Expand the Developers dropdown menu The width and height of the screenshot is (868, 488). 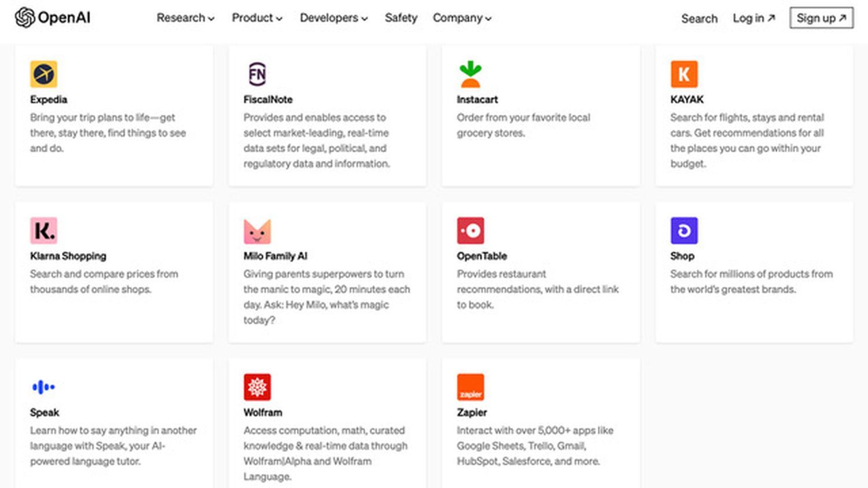(333, 18)
